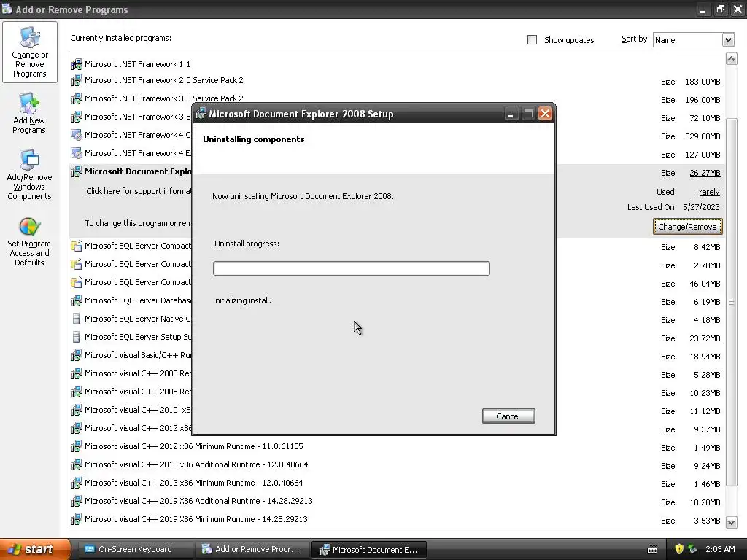747x560 pixels.
Task: Click the keyboard tray icon on taskbar
Action: (652, 550)
